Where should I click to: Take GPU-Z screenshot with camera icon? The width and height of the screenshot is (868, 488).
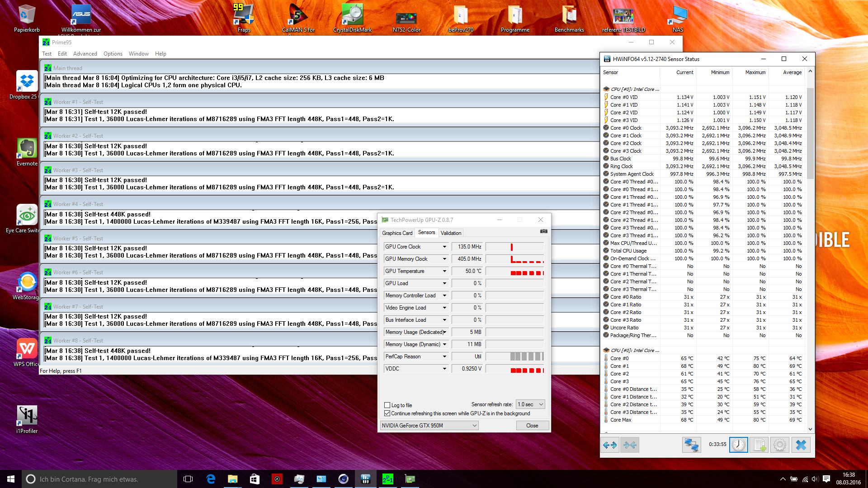[x=543, y=231]
